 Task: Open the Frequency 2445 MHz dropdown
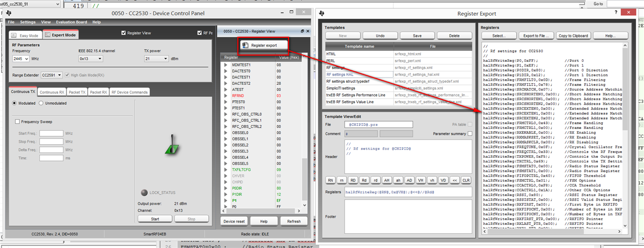click(x=21, y=59)
